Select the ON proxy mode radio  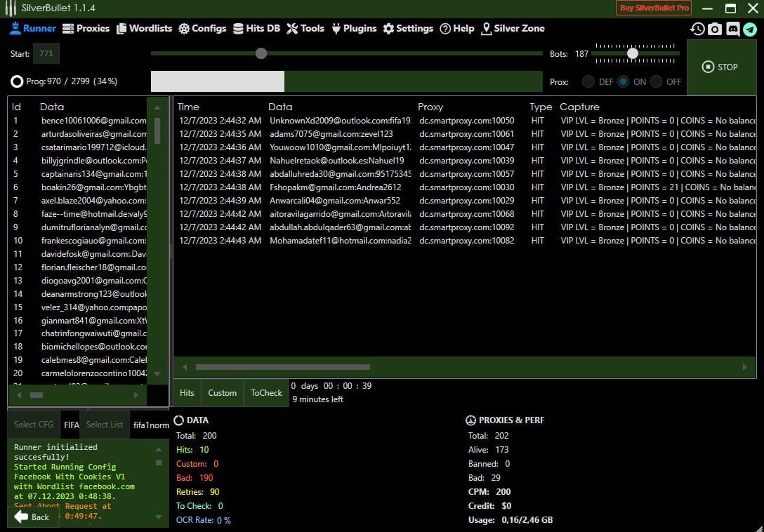point(623,81)
